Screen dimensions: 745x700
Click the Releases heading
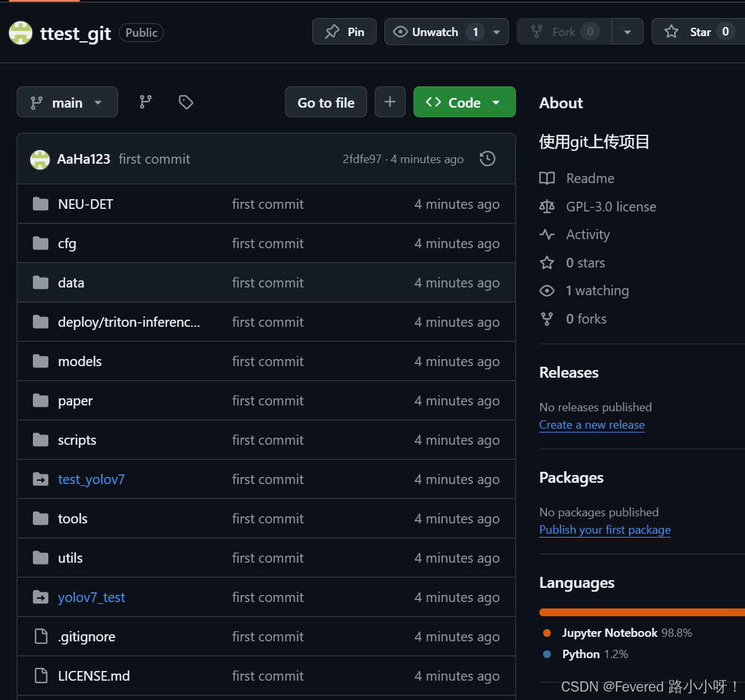pyautogui.click(x=569, y=373)
